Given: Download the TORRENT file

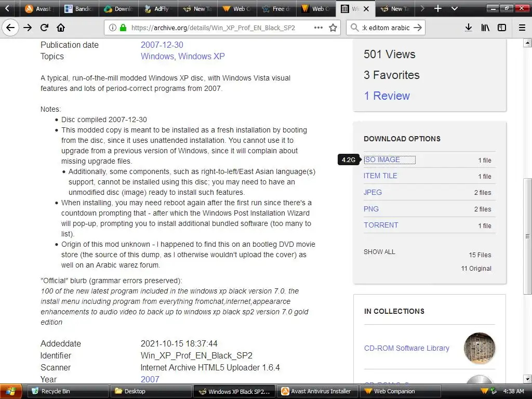Looking at the screenshot, I should pyautogui.click(x=381, y=225).
